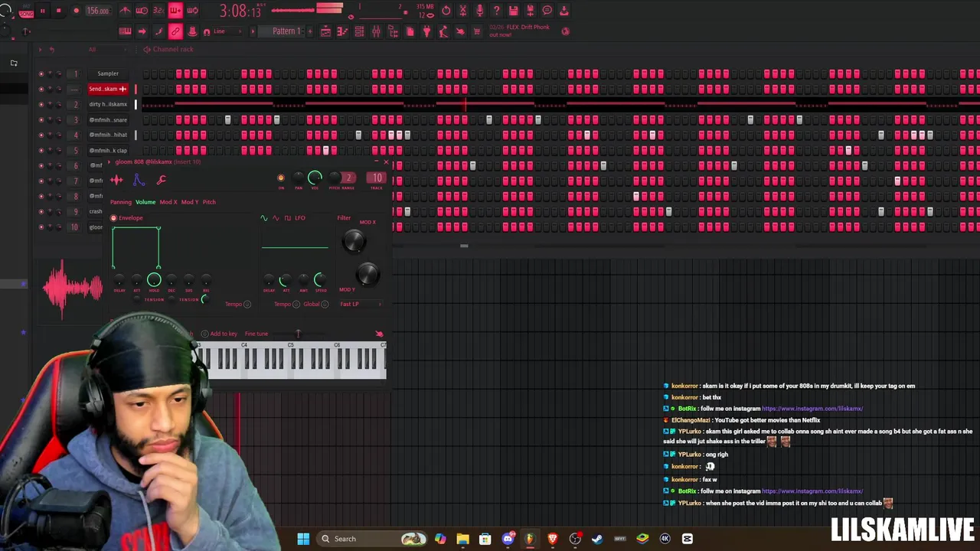Mute the @mfmih..hihat channel LED
Screen dimensions: 980x551
click(x=41, y=135)
